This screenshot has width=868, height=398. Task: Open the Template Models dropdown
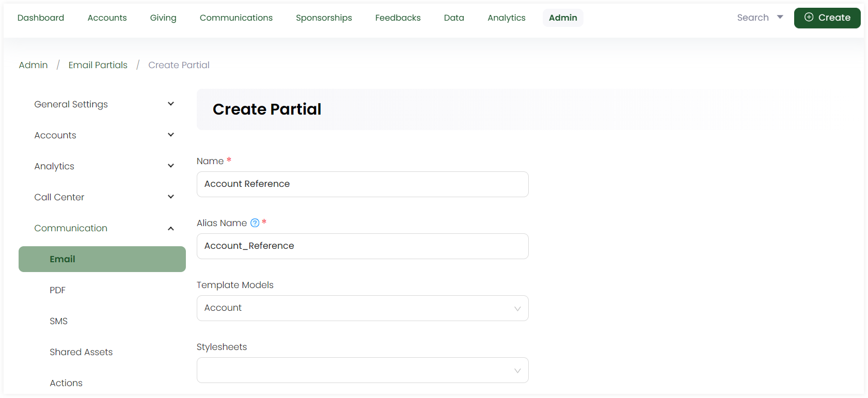click(362, 308)
